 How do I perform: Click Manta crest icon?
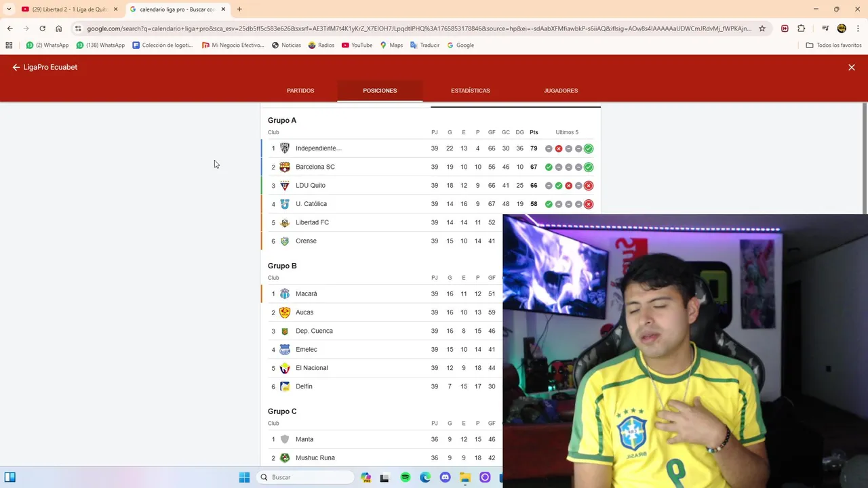point(285,439)
